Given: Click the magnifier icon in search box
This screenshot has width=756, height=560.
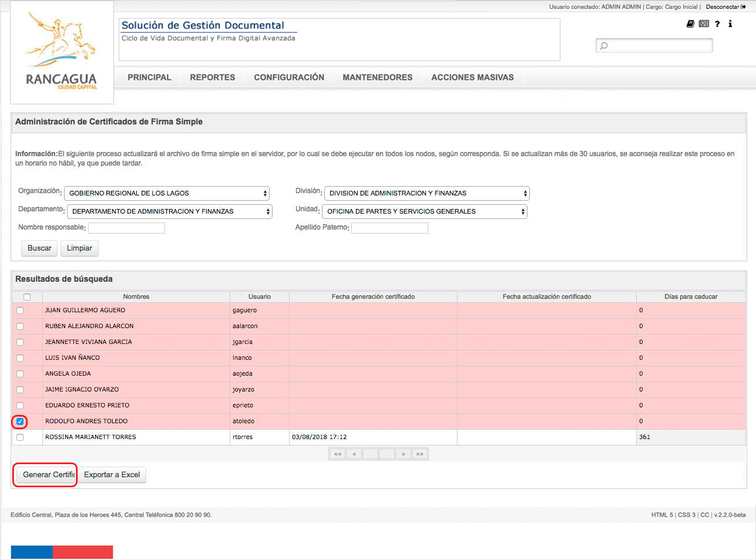Looking at the screenshot, I should click(604, 46).
